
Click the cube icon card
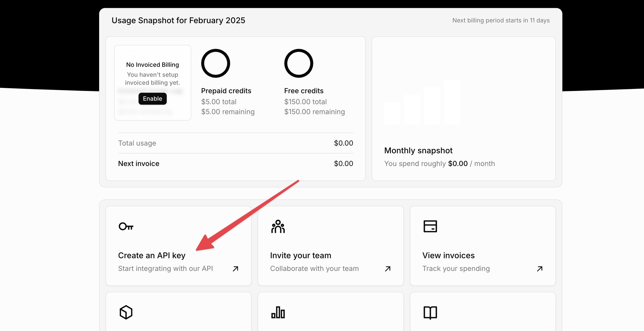(178, 312)
